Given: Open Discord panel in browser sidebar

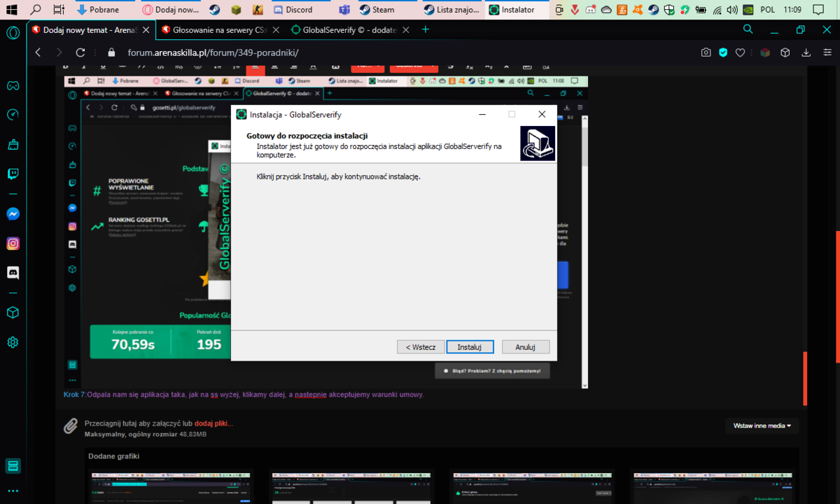Looking at the screenshot, I should [x=13, y=272].
